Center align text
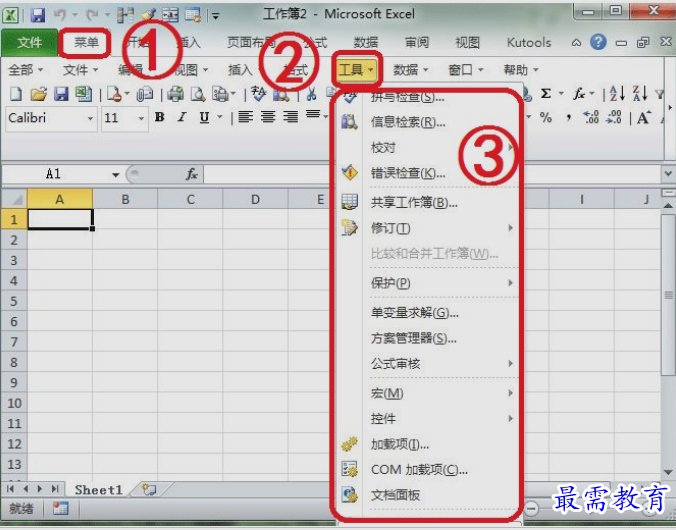 pos(268,117)
